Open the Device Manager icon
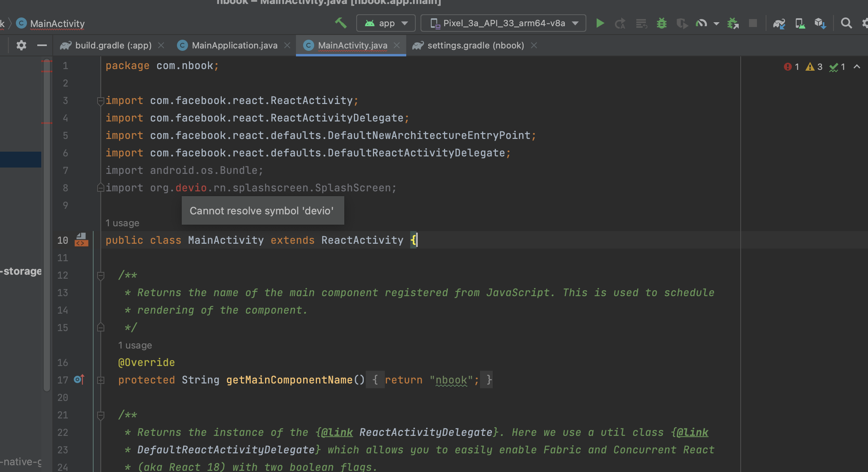 [800, 23]
